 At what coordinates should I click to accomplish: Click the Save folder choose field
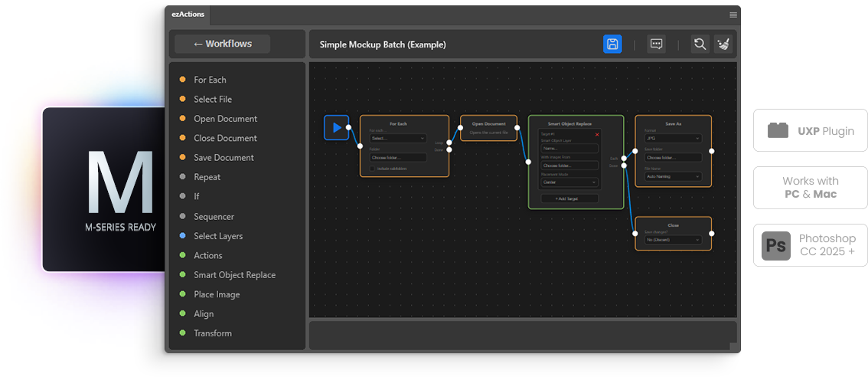673,157
